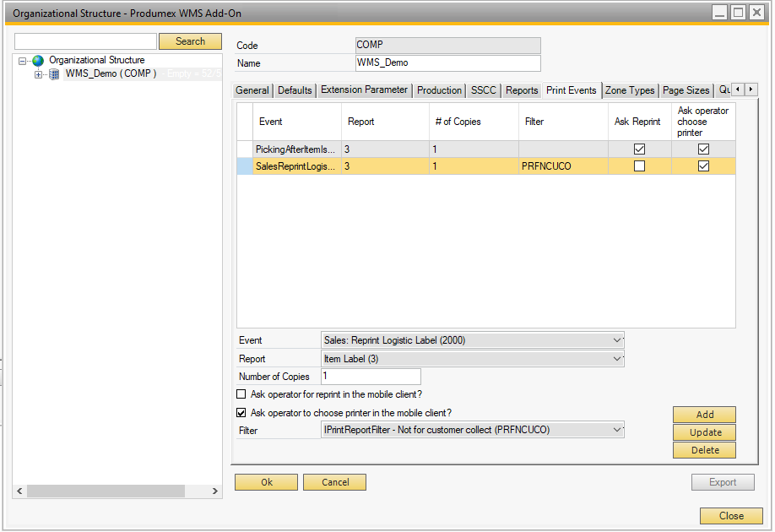Click the globe icon beside Organizational Structure
775x532 pixels.
[x=38, y=61]
